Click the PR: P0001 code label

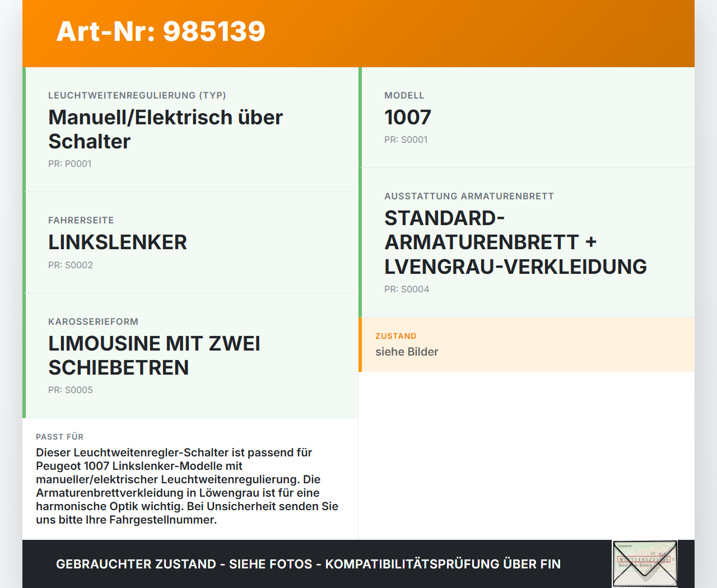coord(70,164)
